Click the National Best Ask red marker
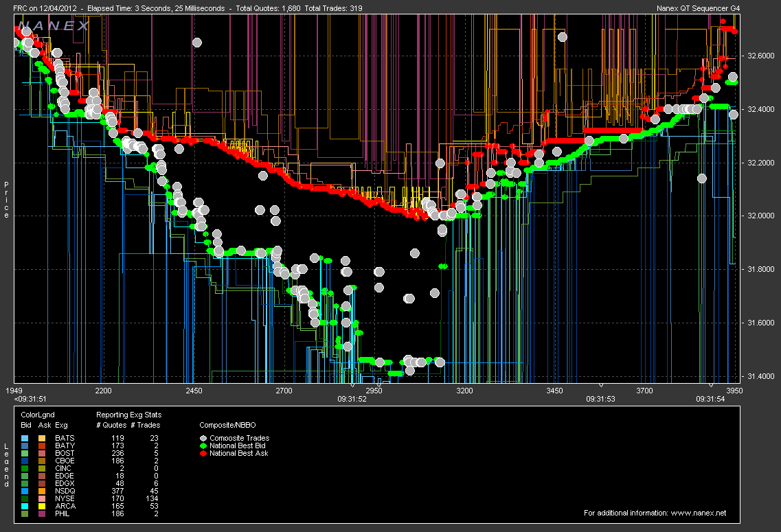Viewport: 781px width, 532px height. pyautogui.click(x=203, y=453)
